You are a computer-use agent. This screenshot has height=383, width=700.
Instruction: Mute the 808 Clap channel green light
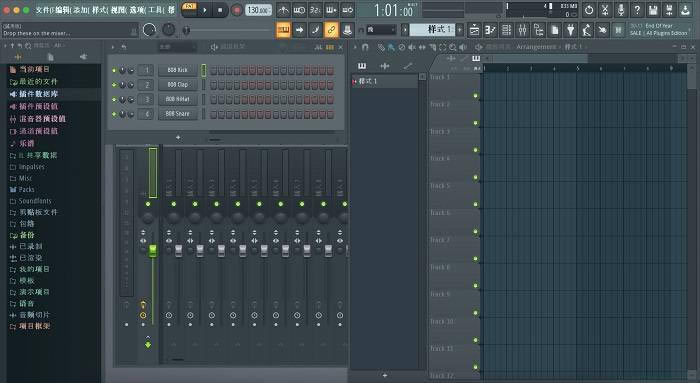pos(114,85)
